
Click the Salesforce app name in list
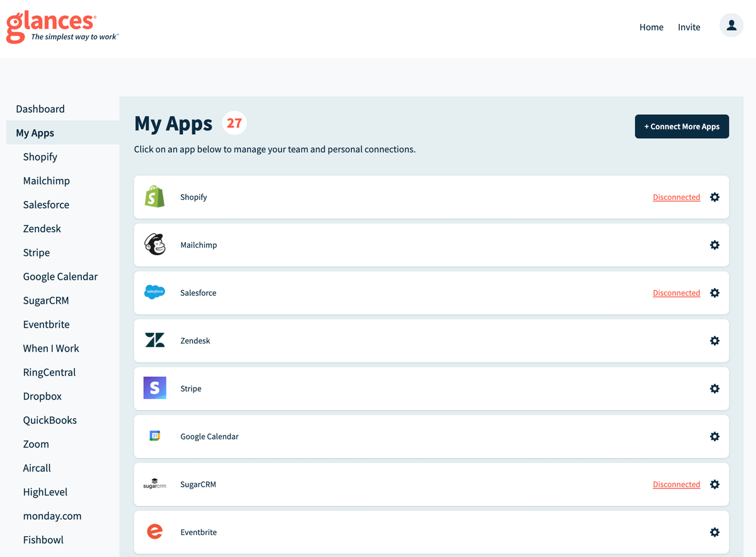pos(198,293)
